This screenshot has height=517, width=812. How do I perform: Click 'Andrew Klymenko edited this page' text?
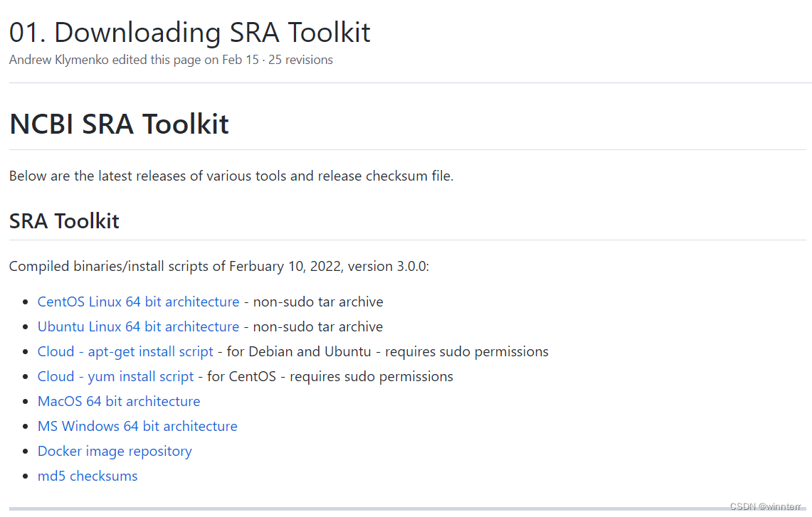tap(105, 60)
